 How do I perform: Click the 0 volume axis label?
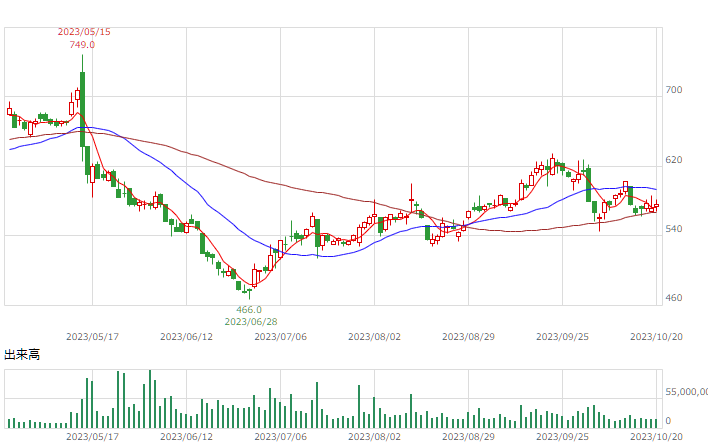pyautogui.click(x=668, y=421)
